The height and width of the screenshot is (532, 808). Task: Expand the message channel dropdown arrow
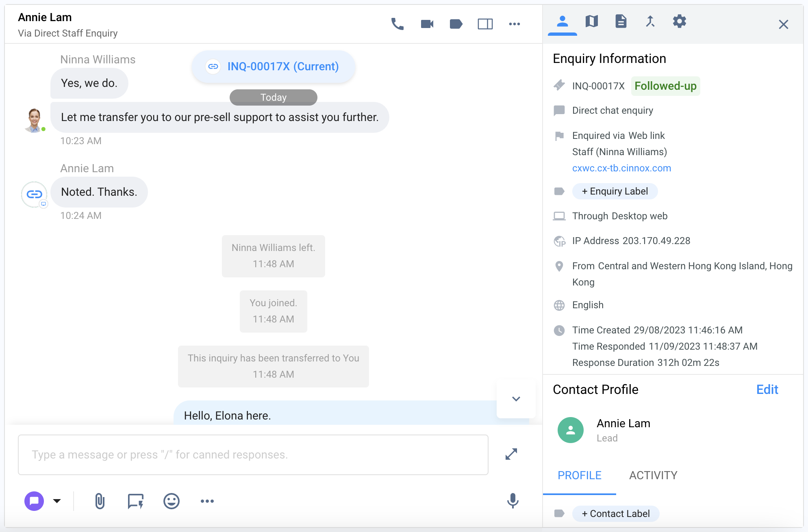57,501
